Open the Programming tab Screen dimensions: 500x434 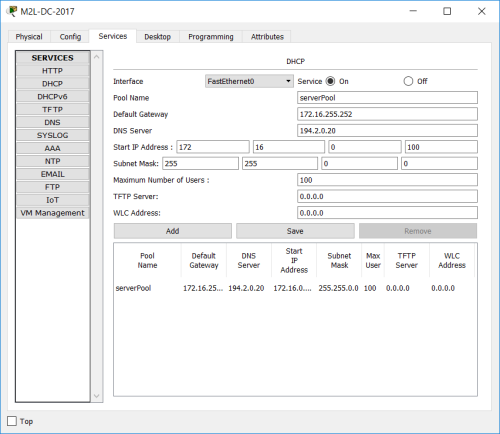[x=211, y=37]
